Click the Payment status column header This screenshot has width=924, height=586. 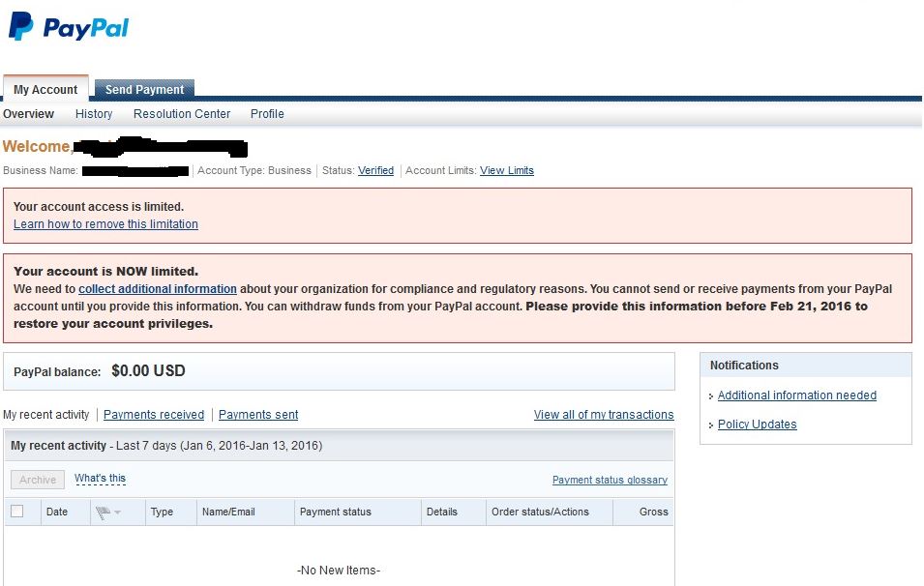(x=336, y=512)
